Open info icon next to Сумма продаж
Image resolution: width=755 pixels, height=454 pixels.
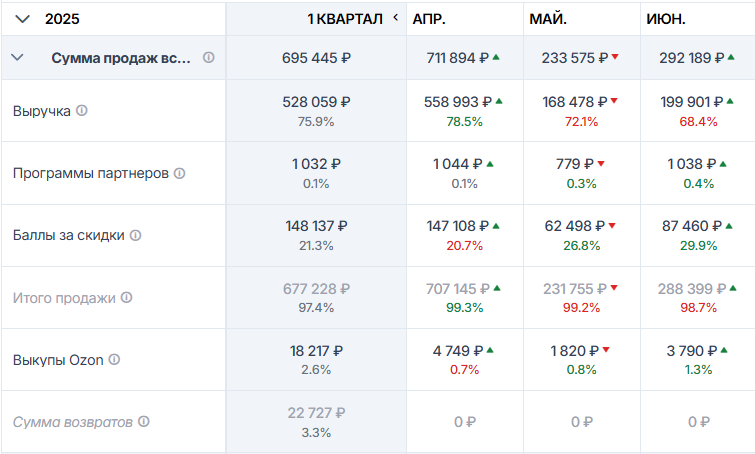(208, 58)
